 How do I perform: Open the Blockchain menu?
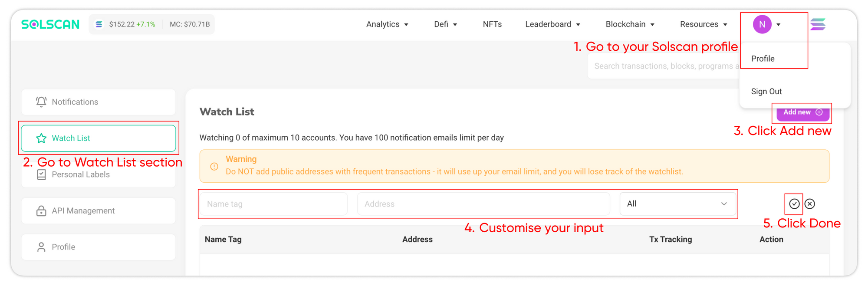click(630, 24)
